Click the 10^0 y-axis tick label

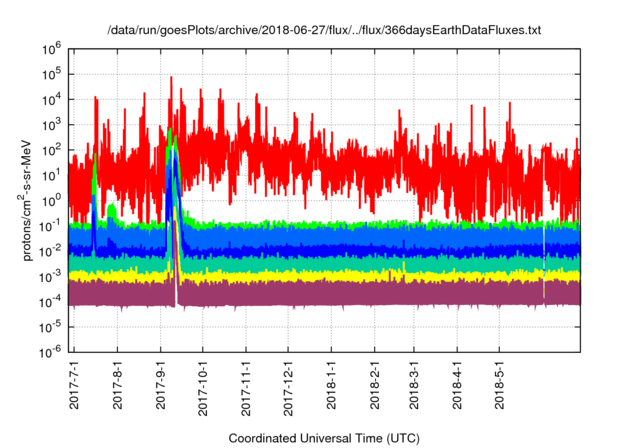(x=51, y=201)
